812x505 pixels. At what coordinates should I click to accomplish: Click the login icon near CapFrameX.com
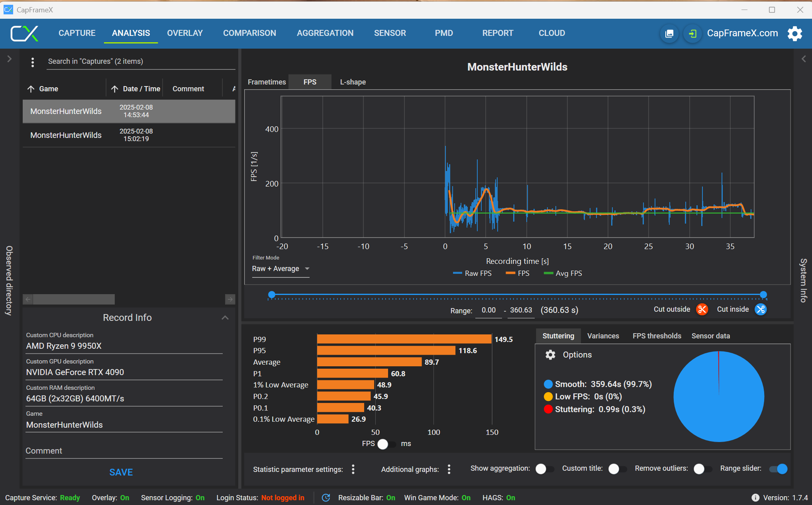tap(692, 33)
